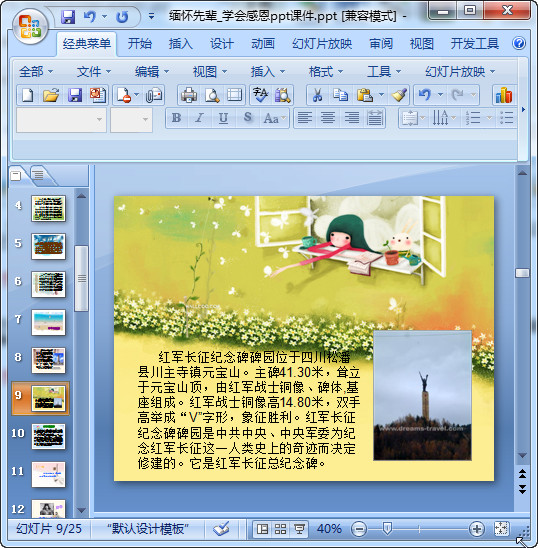Open the 动画 ribbon tab

[x=263, y=44]
